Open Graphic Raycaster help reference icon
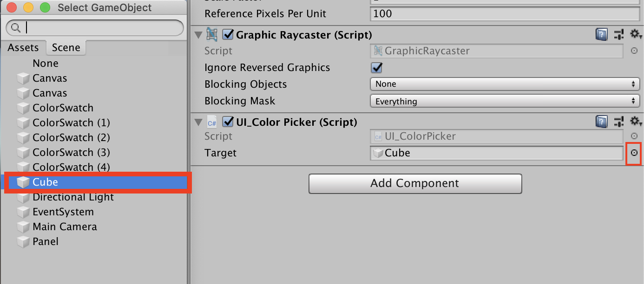This screenshot has width=644, height=284. pyautogui.click(x=602, y=34)
